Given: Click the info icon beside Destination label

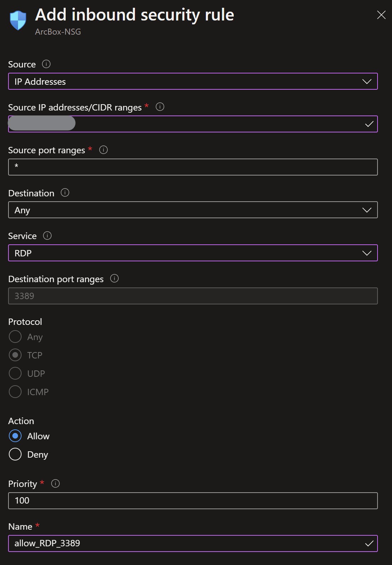Looking at the screenshot, I should 65,192.
